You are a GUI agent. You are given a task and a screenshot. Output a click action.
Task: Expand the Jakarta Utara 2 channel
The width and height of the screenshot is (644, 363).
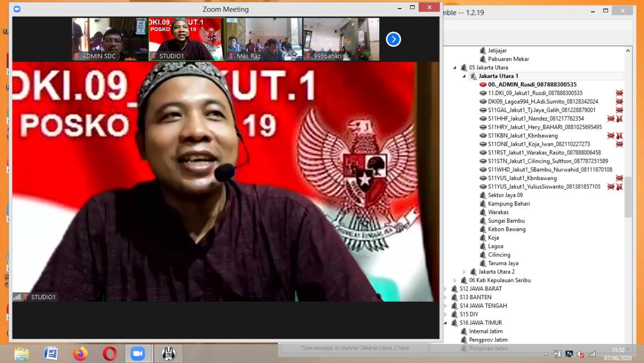click(464, 272)
